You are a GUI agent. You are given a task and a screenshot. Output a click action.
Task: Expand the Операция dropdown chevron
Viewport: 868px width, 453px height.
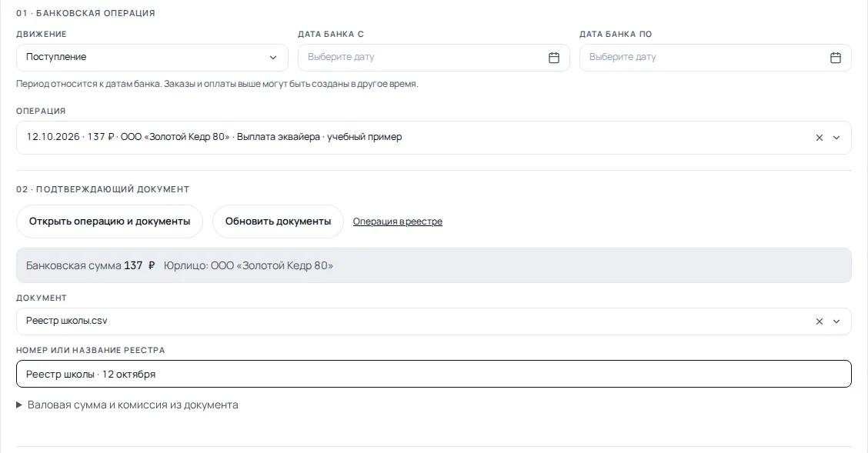[x=836, y=138]
